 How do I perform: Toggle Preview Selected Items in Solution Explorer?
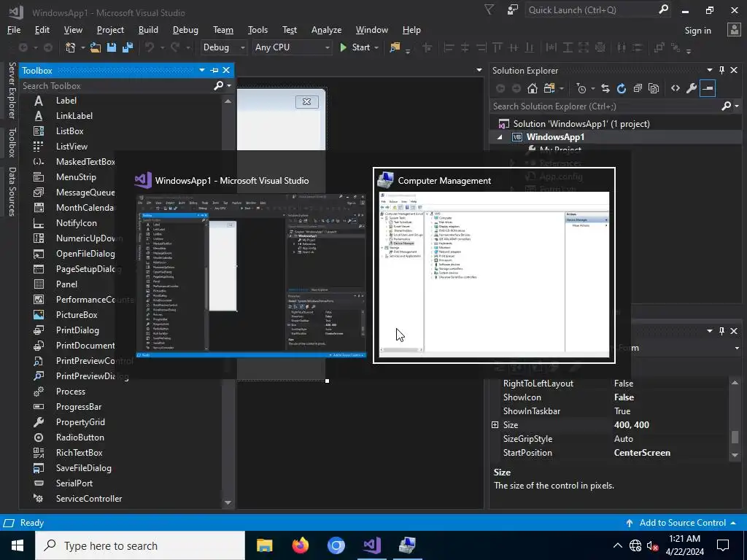[x=708, y=88]
